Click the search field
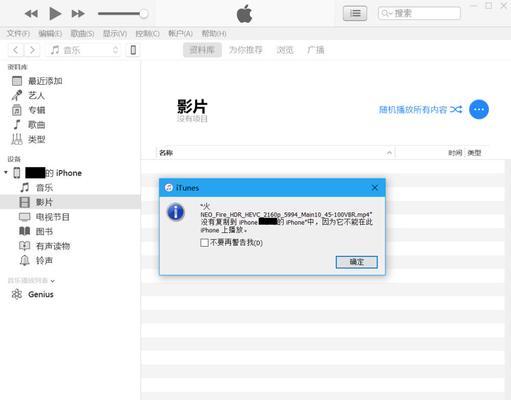The height and width of the screenshot is (400, 511). 419,13
